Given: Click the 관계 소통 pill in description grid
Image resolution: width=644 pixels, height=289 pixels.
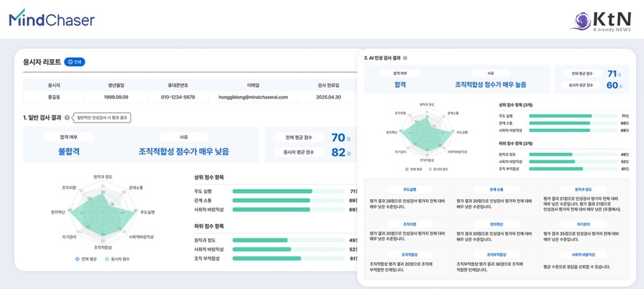Looking at the screenshot, I should (496, 190).
